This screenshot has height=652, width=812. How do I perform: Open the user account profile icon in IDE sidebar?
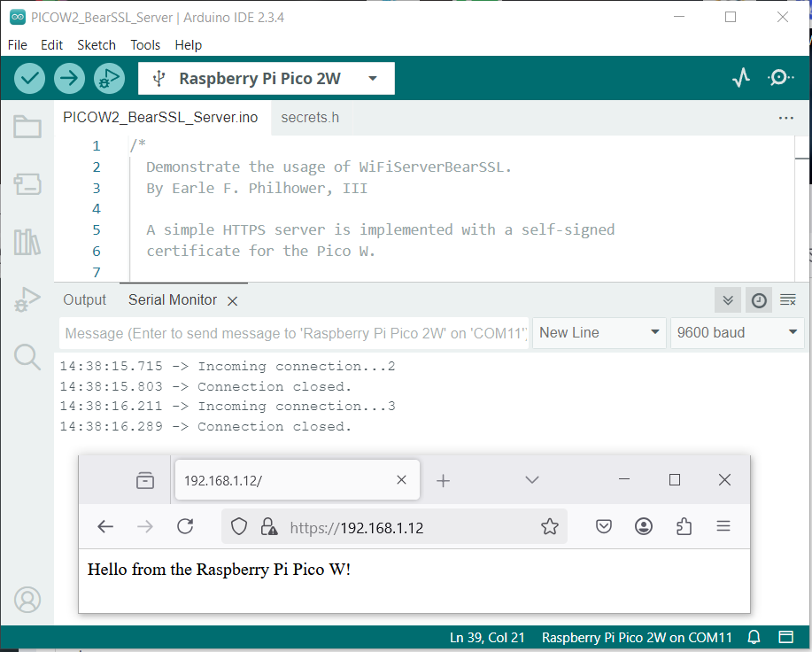coord(27,600)
